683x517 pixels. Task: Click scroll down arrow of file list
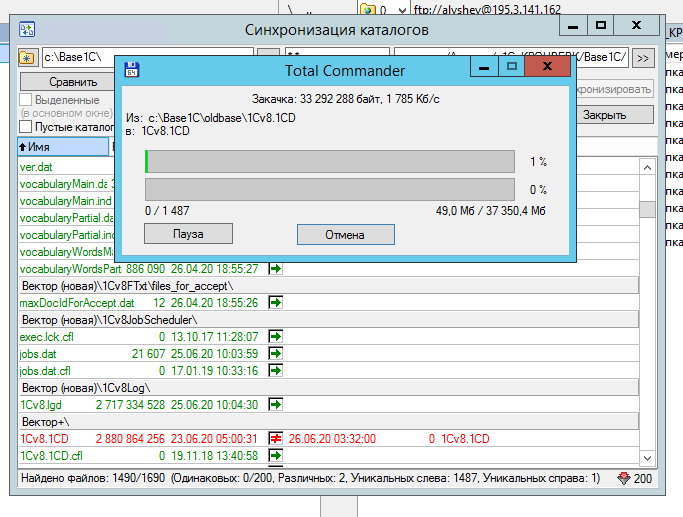click(647, 458)
